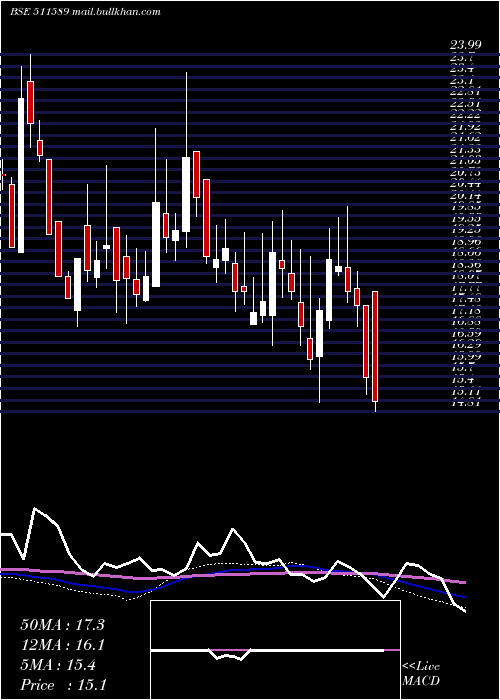This screenshot has width=500, height=700.
Task: Click the 12MA : 16.1 readout
Action: click(x=62, y=645)
